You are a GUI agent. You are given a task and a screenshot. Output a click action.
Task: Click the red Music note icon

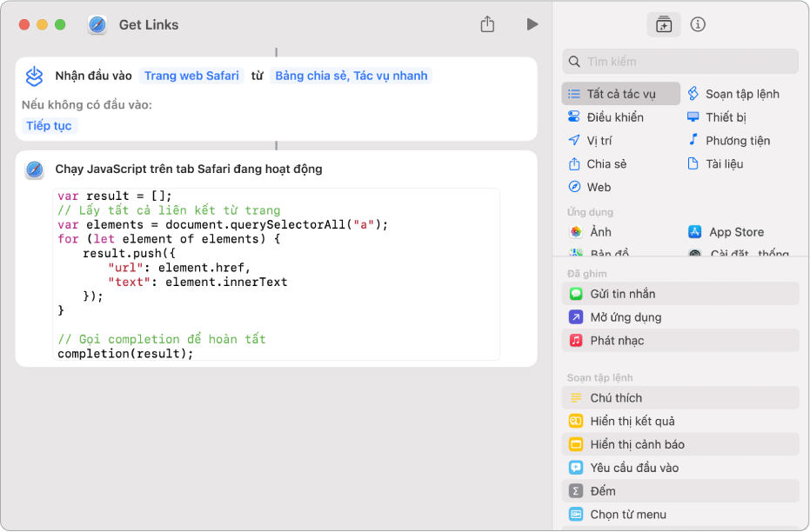(x=575, y=341)
